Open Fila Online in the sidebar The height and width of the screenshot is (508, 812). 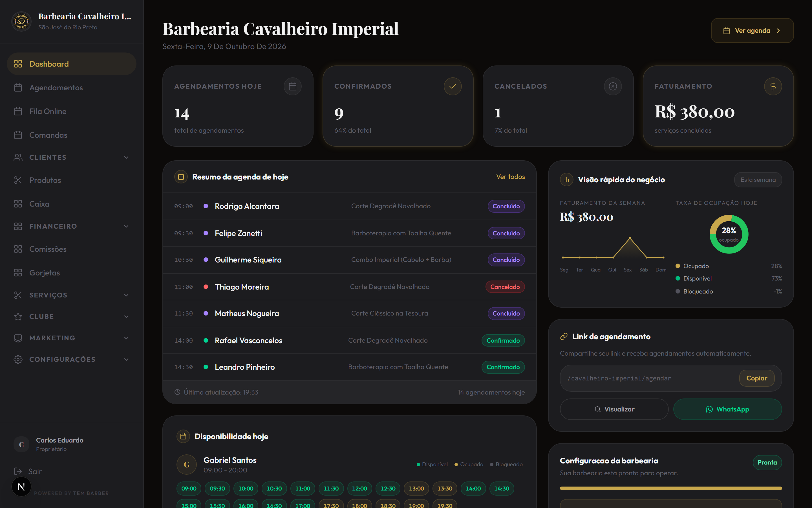tap(71, 111)
